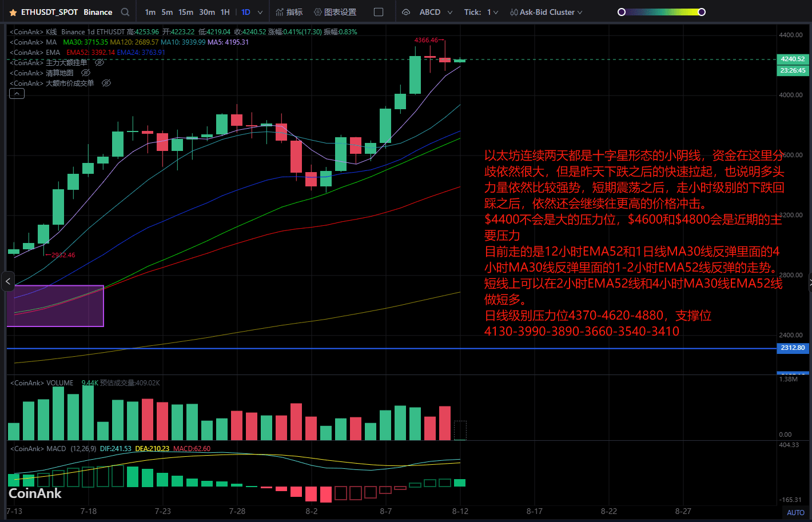Click the DIF:241.53 value
The width and height of the screenshot is (812, 522).
coord(116,449)
